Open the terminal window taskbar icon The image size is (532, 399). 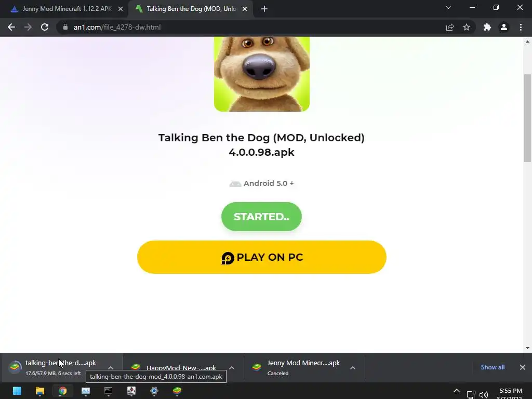(x=108, y=391)
